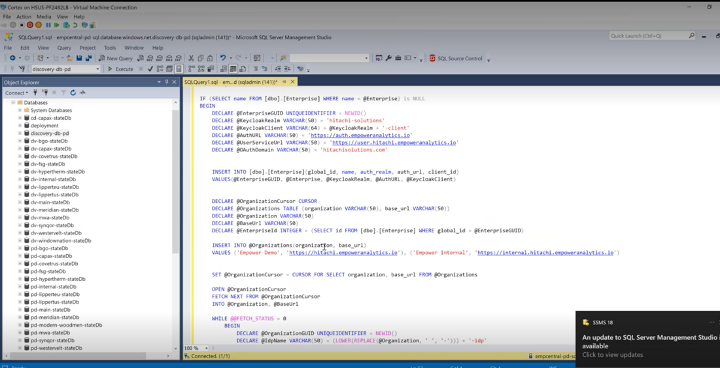This screenshot has width=720, height=368.
Task: Open the Window menu
Action: click(x=134, y=48)
